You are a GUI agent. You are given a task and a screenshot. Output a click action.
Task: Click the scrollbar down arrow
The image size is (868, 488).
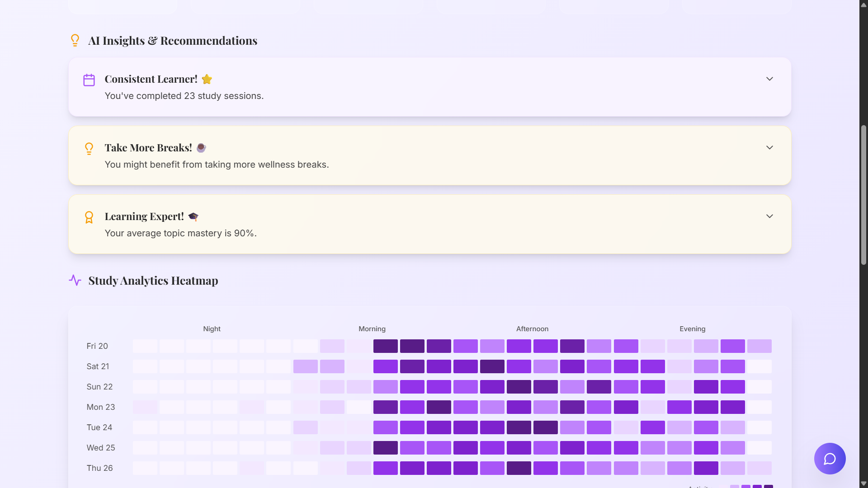(863, 483)
